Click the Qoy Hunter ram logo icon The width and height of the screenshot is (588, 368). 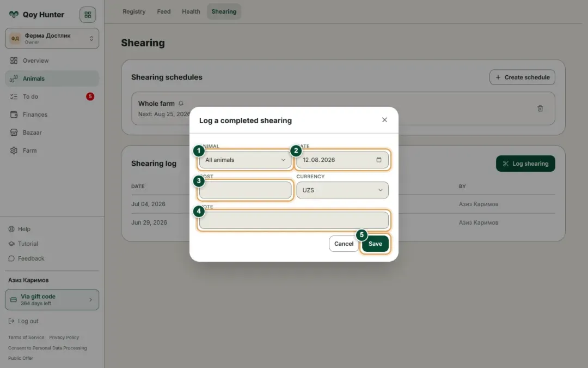coord(14,14)
